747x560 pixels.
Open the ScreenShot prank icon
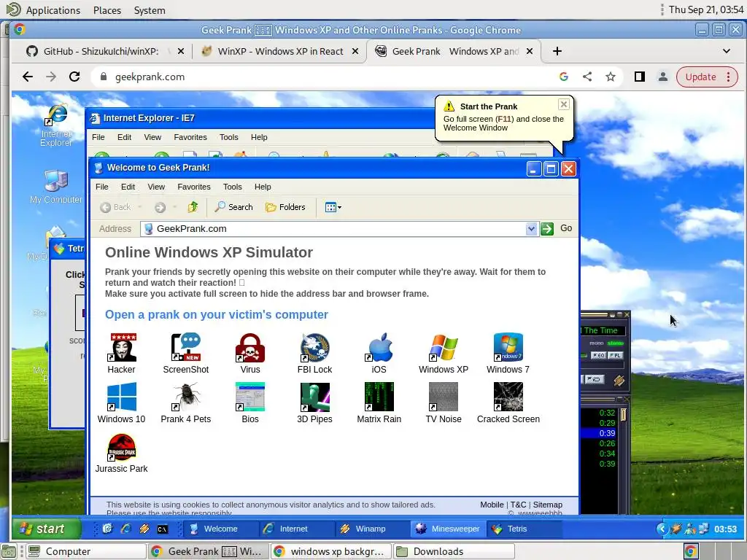click(x=186, y=354)
